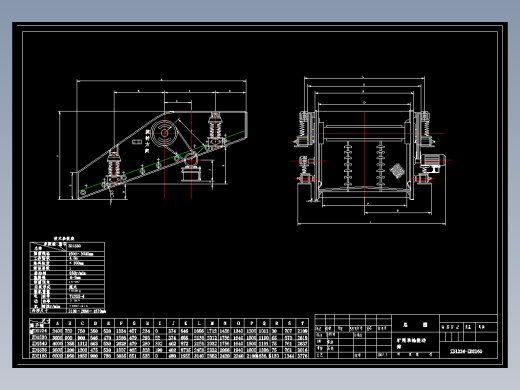Screen dimensions: 520x390
Task: Select column header A in dimension table
Action: [x=58, y=323]
